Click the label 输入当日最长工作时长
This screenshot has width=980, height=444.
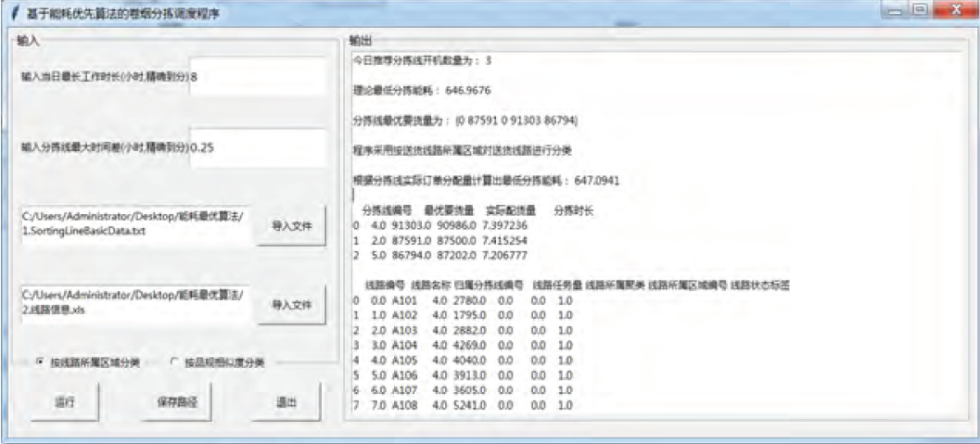pos(105,76)
